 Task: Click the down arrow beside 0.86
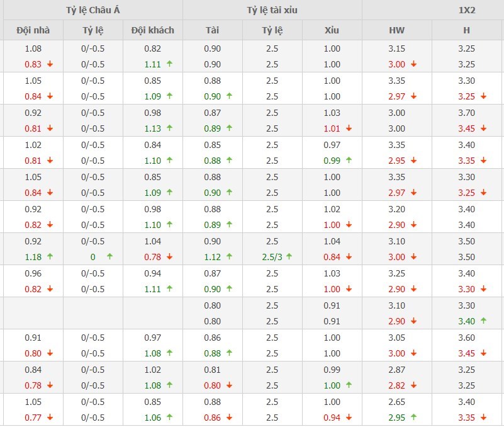pos(229,417)
